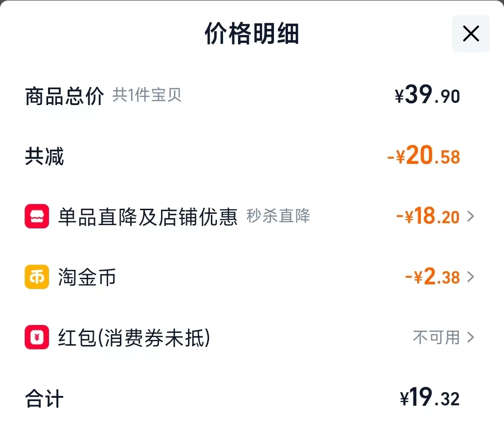This screenshot has height=424, width=504.
Task: Expand the 单品直降及店铺优惠 discount details
Action: [x=471, y=216]
